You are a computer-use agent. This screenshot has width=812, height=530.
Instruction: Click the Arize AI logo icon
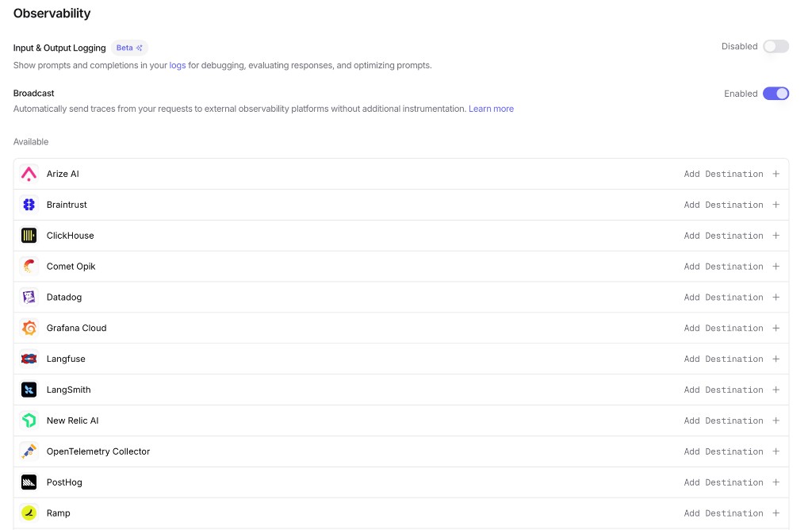(29, 174)
